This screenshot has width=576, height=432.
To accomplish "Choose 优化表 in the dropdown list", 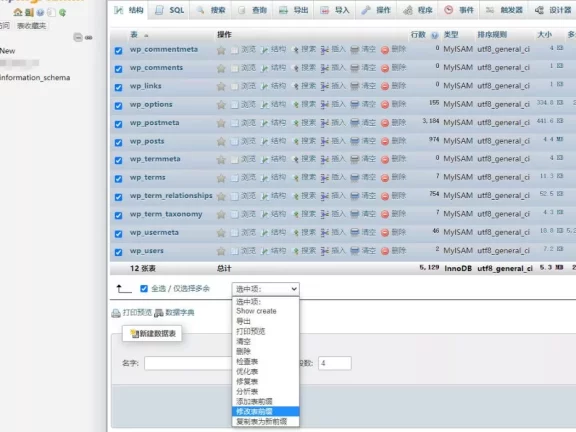I will 266,371.
